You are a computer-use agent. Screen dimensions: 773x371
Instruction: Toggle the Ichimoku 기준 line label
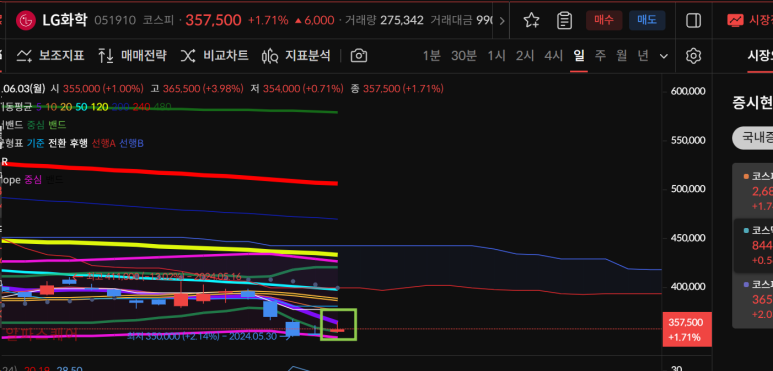point(35,143)
